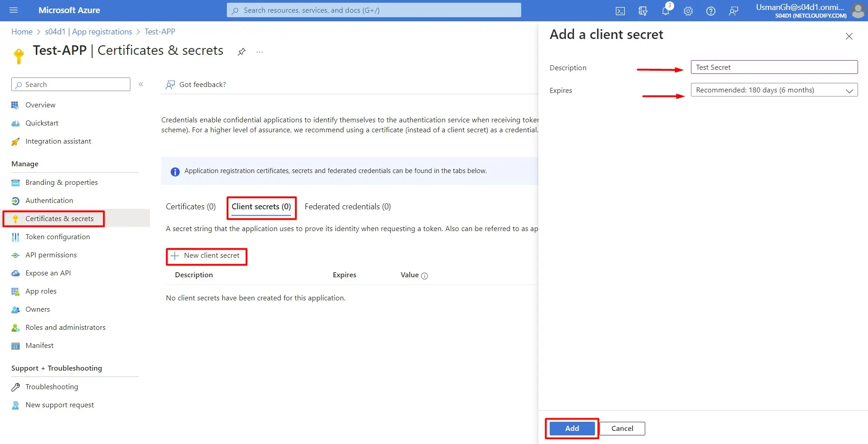Open Integration assistant from the sidebar
868x444 pixels.
(x=58, y=141)
